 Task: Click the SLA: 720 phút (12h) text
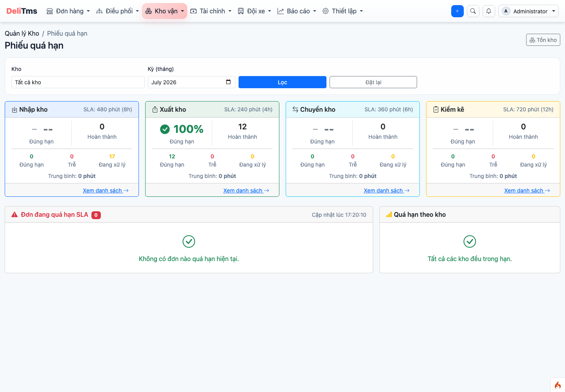tap(529, 109)
